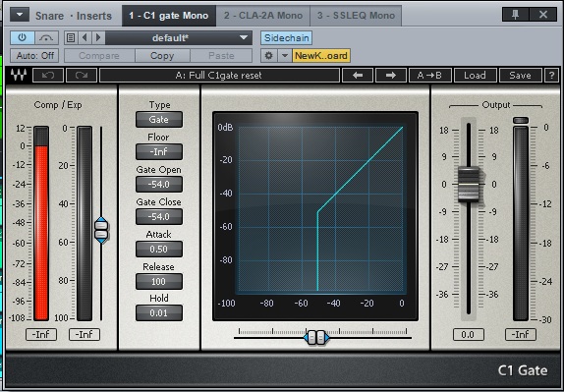564x392 pixels.
Task: Click the vertical gate threshold slider handles
Action: pos(101,230)
